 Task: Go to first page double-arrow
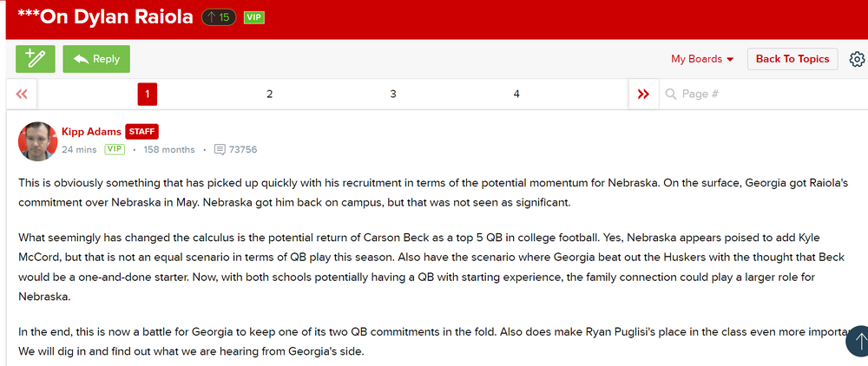(x=22, y=94)
